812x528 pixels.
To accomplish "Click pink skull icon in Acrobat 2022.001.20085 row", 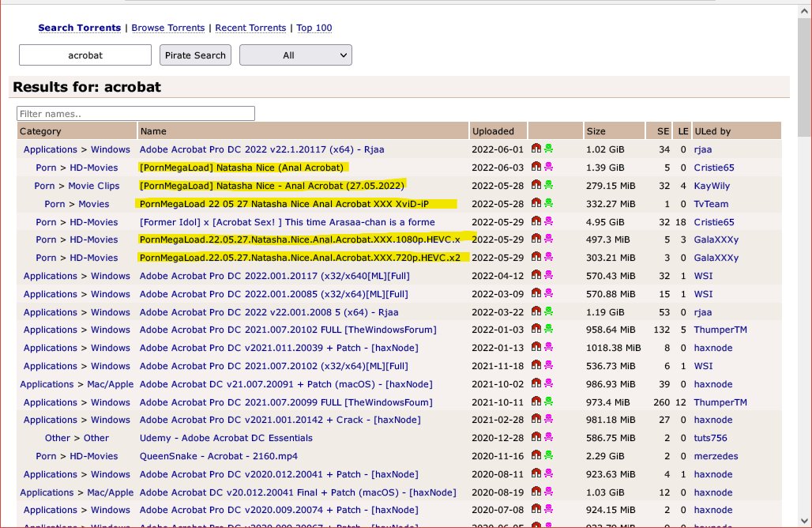I will tap(548, 293).
